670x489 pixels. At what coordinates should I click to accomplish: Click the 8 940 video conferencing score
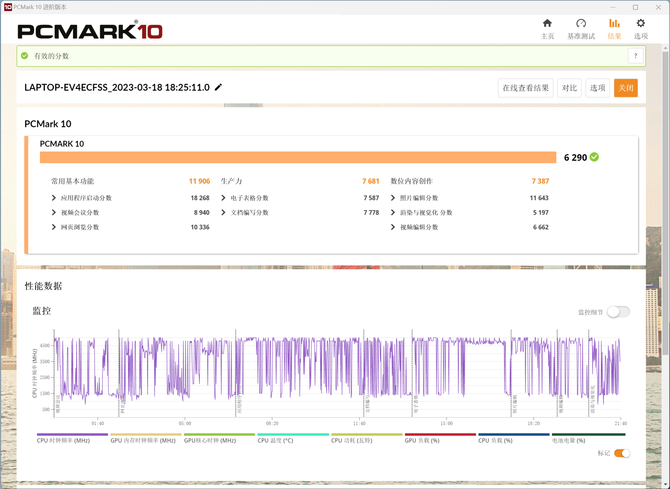point(201,212)
